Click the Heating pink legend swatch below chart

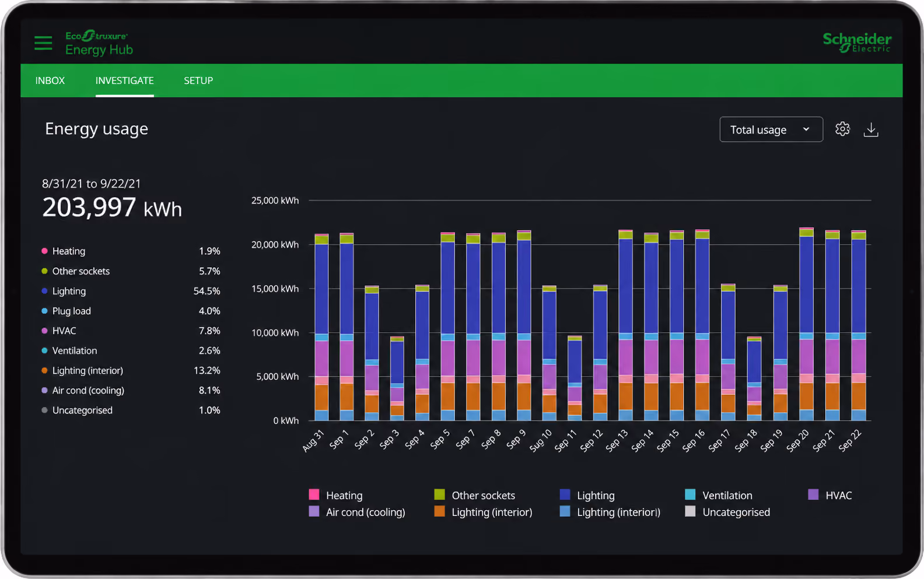314,494
